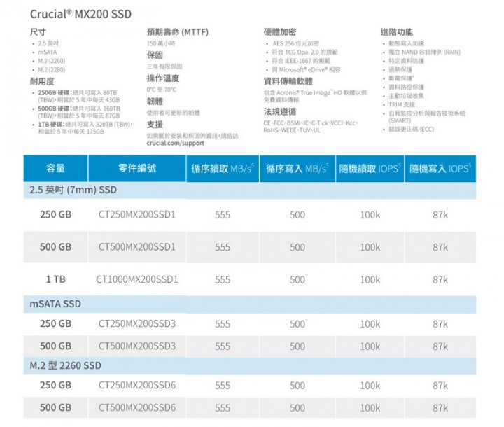Screen dimensions: 504x427
Task: Select the 循序讀取 MB/s column header
Action: (223, 168)
